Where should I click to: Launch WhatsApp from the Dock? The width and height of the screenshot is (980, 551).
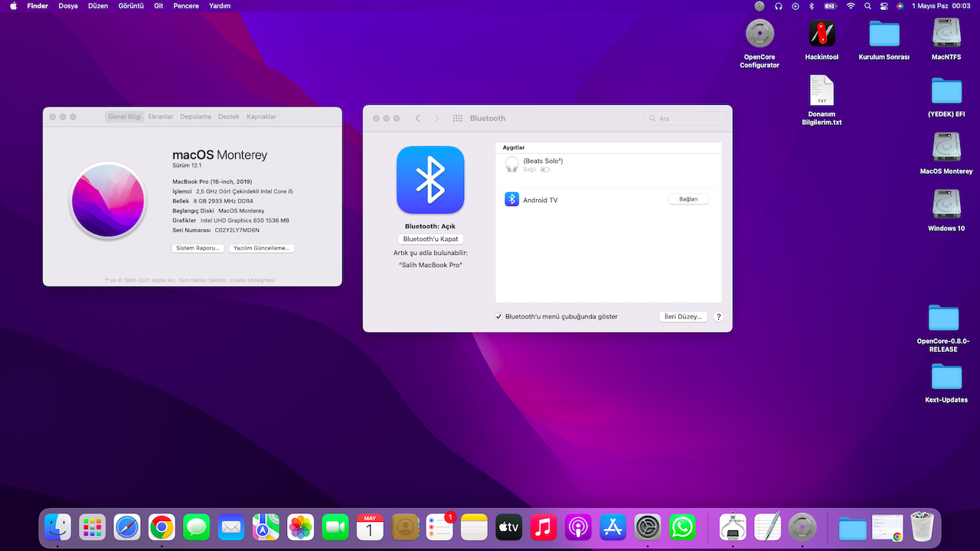point(682,527)
